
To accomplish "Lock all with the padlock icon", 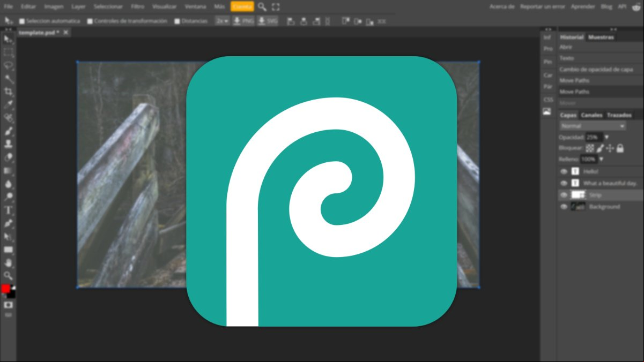I will point(620,148).
